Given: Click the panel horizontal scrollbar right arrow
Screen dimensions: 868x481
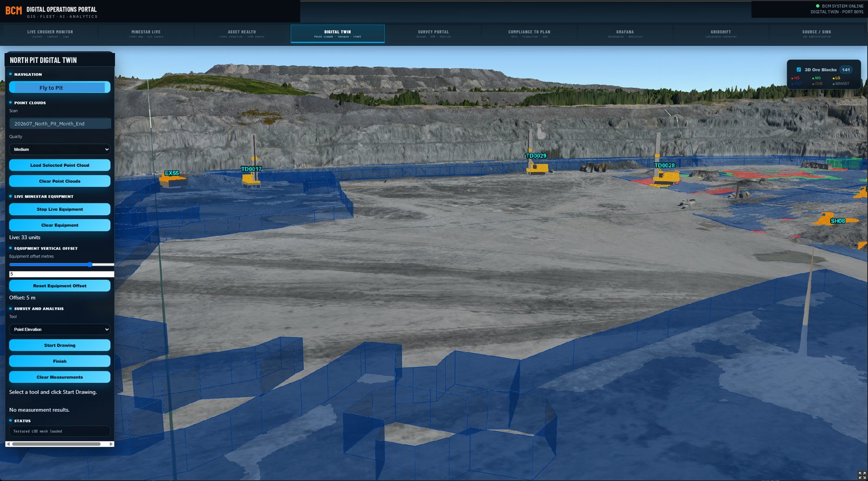Looking at the screenshot, I should (111, 444).
